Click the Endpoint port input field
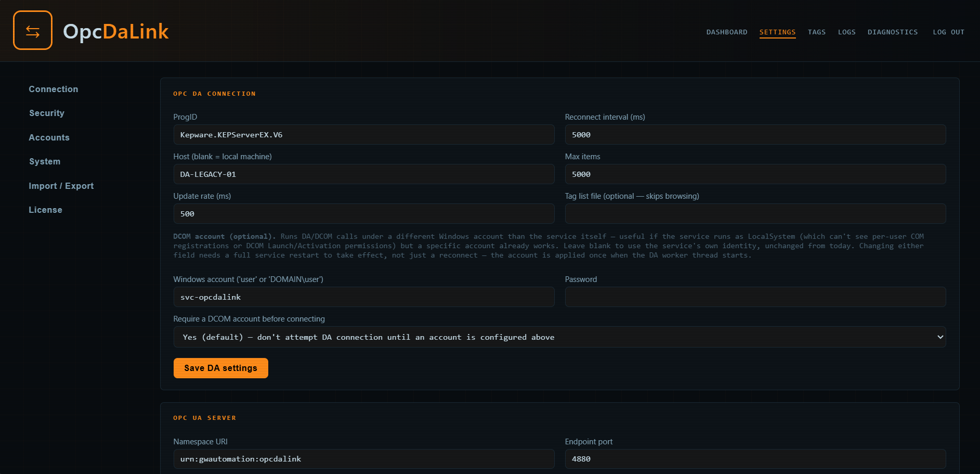The image size is (980, 474). (x=755, y=459)
